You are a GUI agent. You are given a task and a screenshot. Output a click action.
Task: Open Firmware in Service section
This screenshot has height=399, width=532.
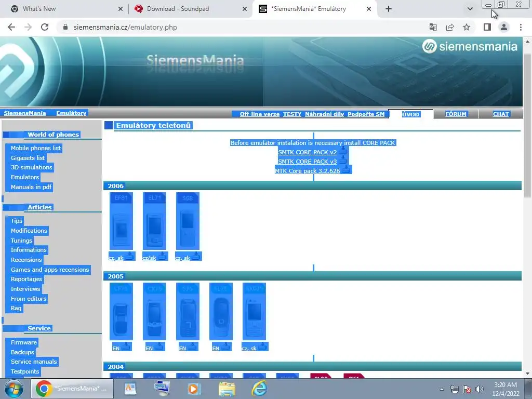[24, 342]
